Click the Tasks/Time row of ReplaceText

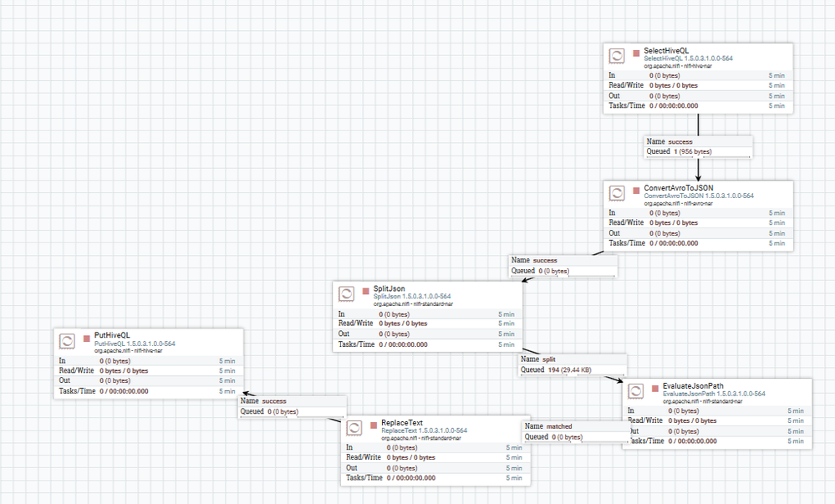435,478
